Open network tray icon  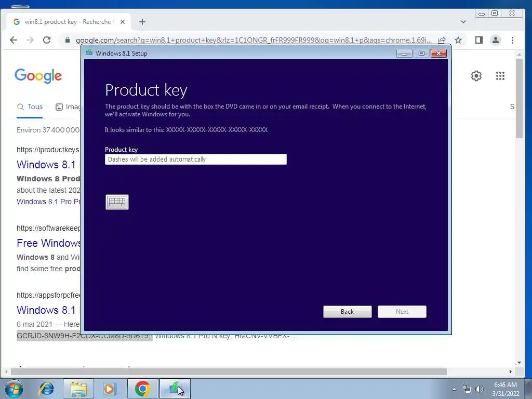pos(467,389)
